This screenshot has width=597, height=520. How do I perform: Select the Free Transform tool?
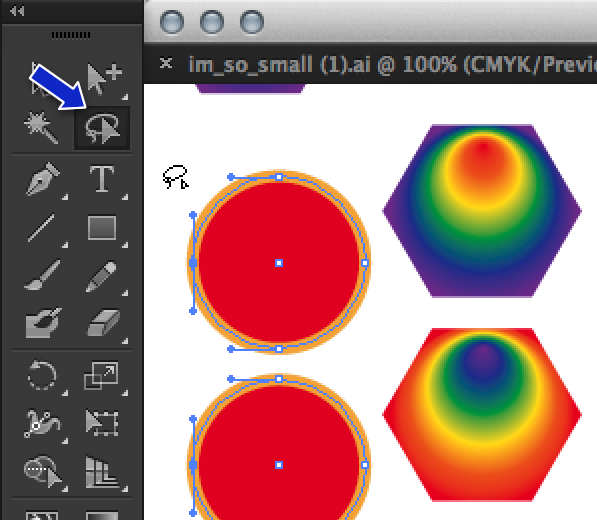click(102, 423)
